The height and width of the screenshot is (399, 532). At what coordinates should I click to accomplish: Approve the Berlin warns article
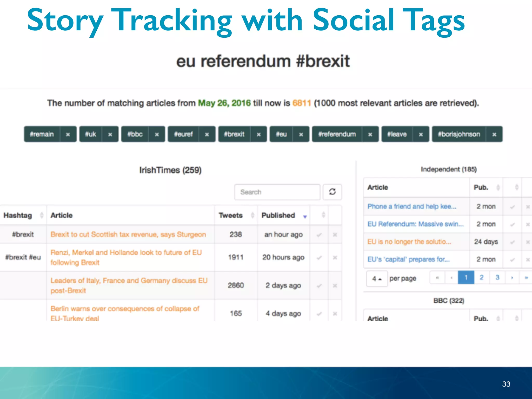click(x=319, y=314)
